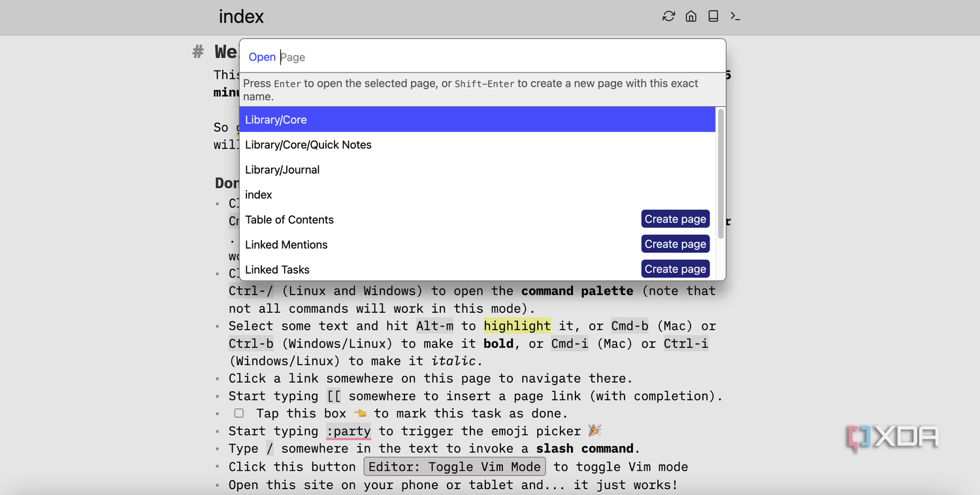
Task: Click the index title in header
Action: point(241,16)
